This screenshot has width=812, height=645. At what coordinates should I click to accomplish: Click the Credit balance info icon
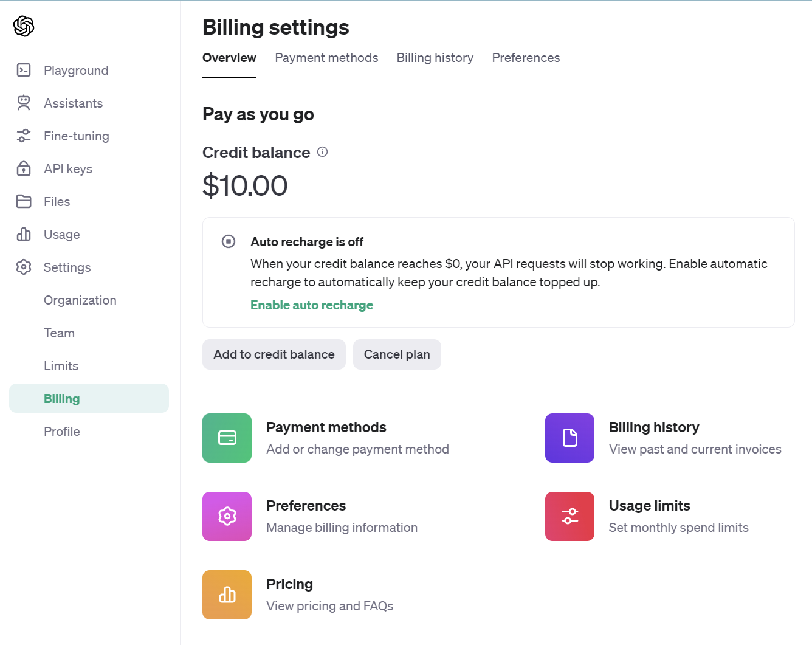pyautogui.click(x=323, y=152)
